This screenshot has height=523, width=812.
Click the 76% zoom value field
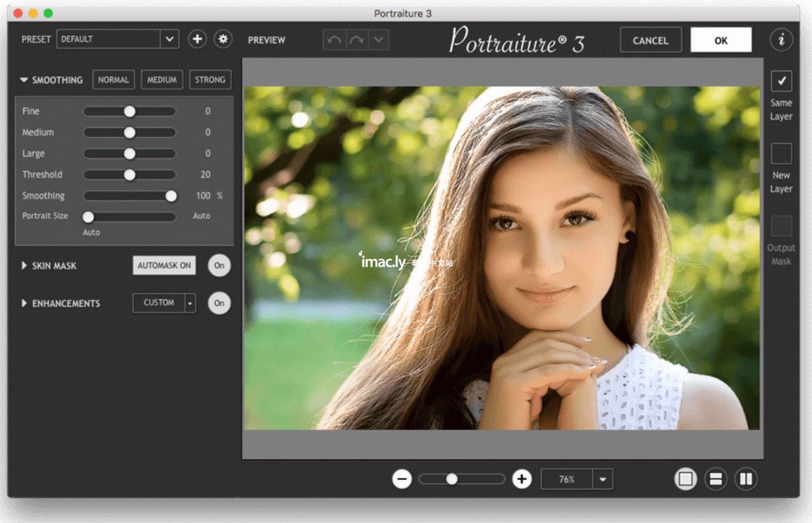click(x=566, y=479)
